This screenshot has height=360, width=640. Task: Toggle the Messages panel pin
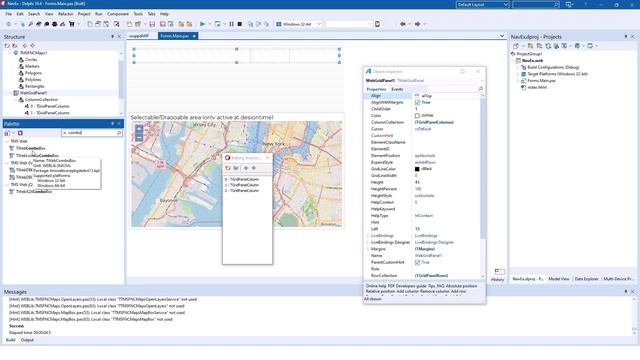pos(625,292)
